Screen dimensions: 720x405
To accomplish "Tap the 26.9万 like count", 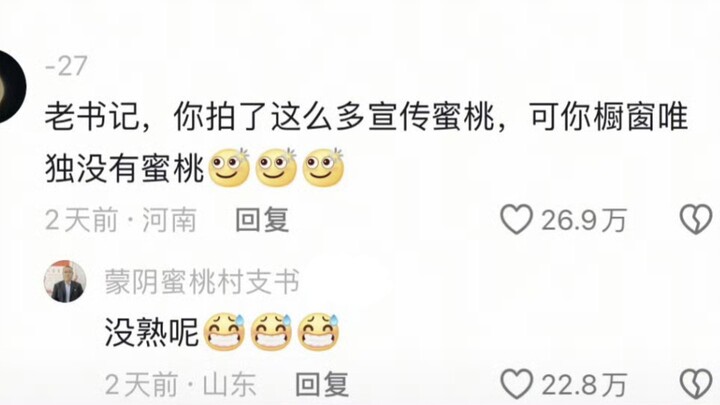I will (584, 220).
